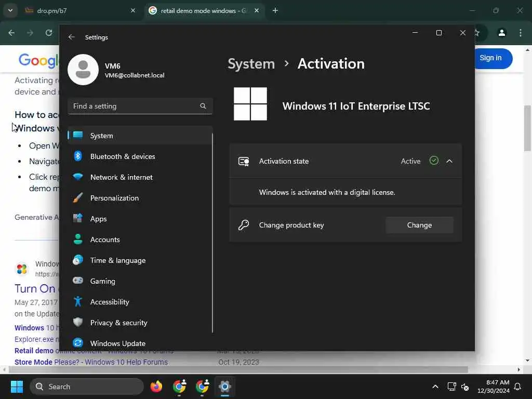Click the Windows Update sync icon
The height and width of the screenshot is (399, 532).
coord(78,343)
